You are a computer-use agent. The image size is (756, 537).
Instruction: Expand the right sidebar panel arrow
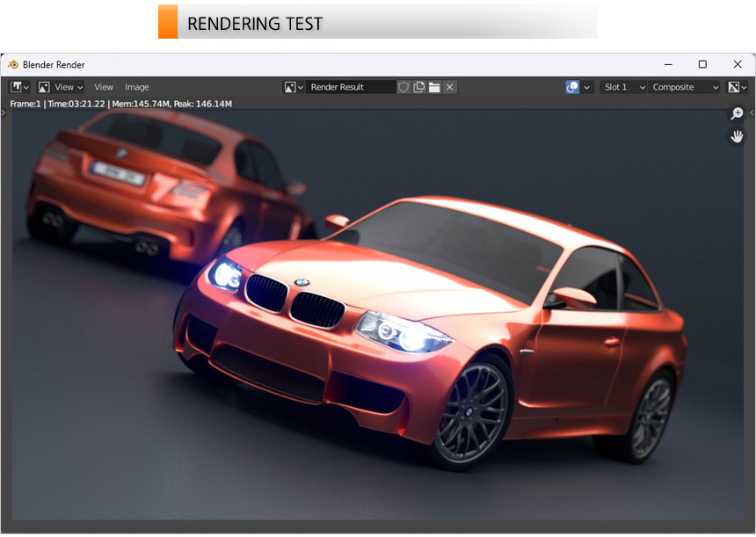(x=752, y=112)
